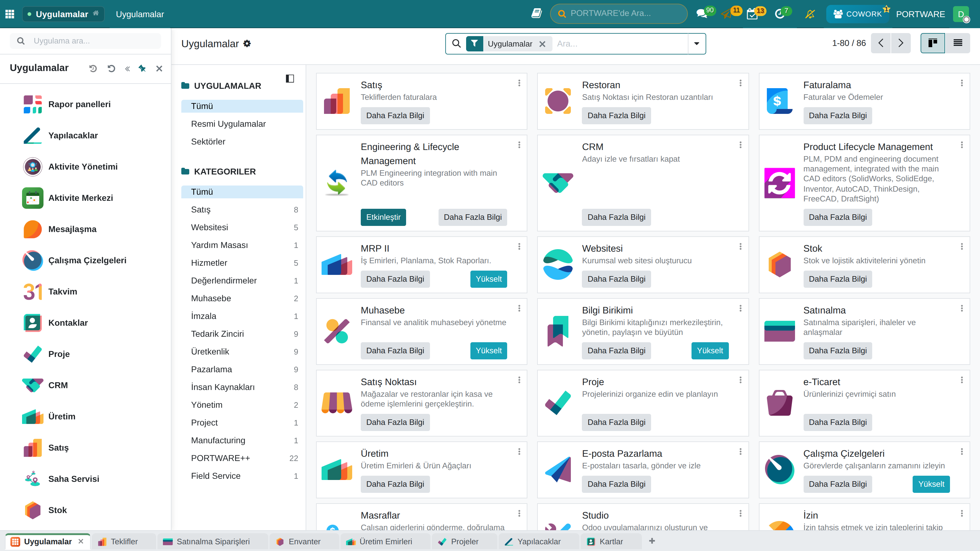Open the main apps grid menu
The height and width of the screenshot is (551, 980).
(x=10, y=14)
